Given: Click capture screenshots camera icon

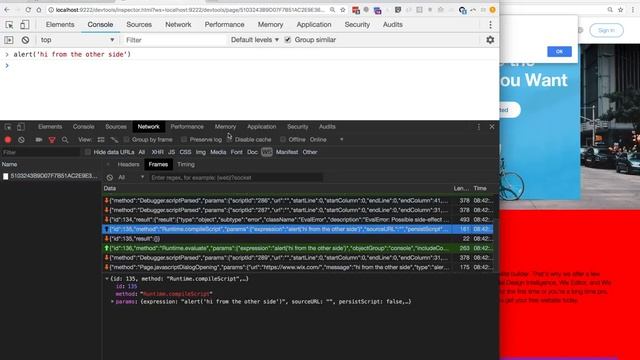Looking at the screenshot, I should 39,140.
